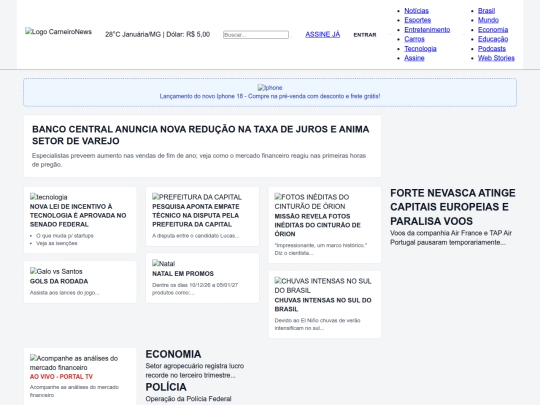Go to the Brasil section
This screenshot has width=540, height=405.
[486, 11]
